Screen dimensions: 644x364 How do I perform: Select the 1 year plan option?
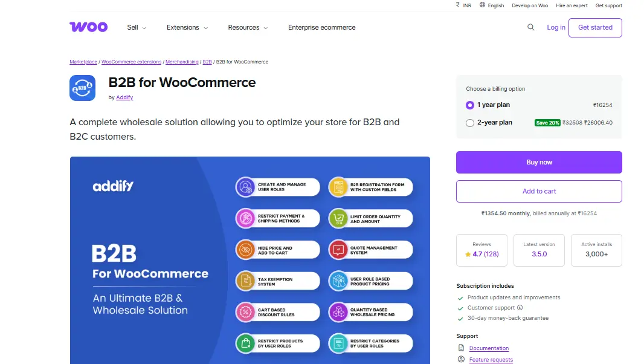[469, 105]
